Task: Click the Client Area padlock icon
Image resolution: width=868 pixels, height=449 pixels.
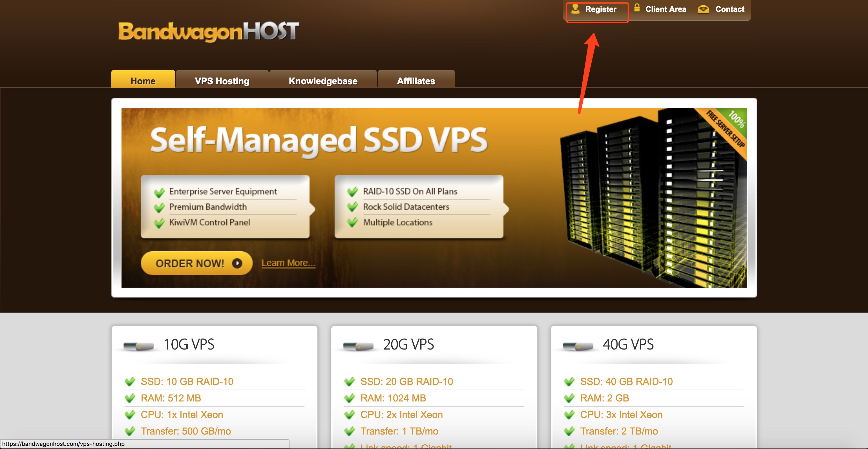Action: (636, 8)
